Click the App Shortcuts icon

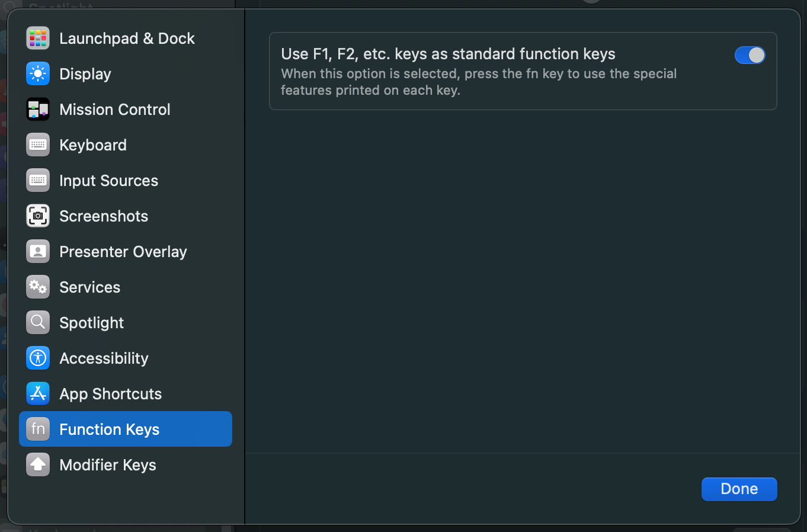38,394
